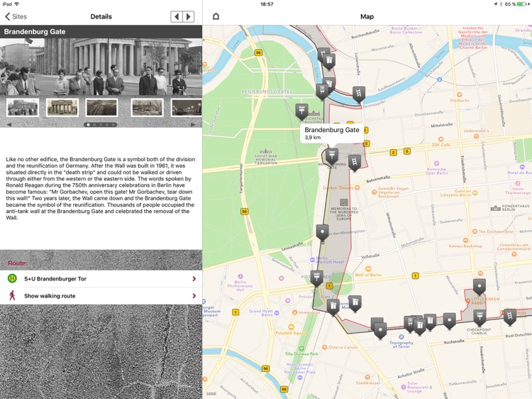Tap the Komische Oper Berlin marker

pyautogui.click(x=436, y=168)
